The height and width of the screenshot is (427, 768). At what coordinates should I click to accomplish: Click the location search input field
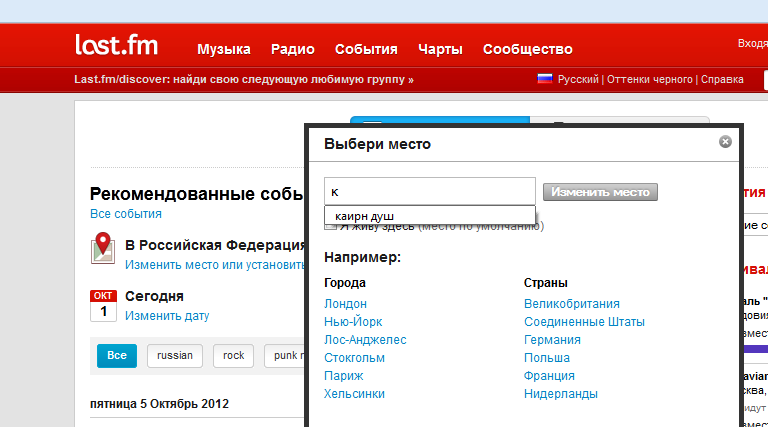pos(429,191)
